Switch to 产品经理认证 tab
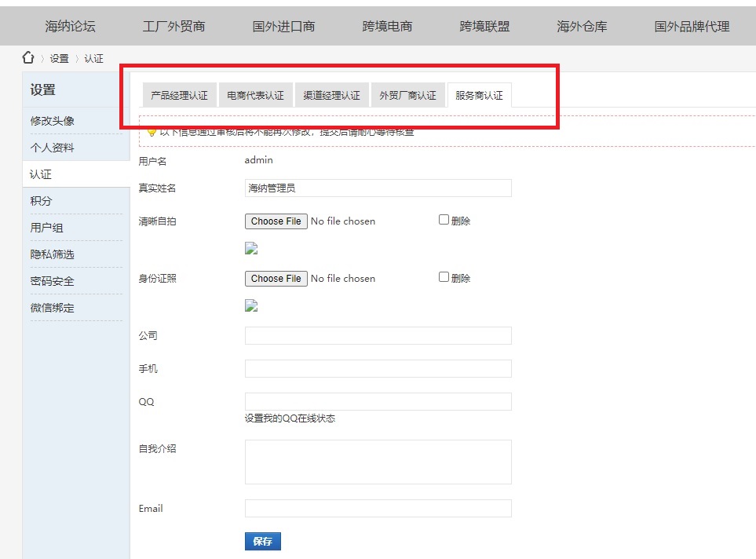The image size is (756, 559). coord(179,95)
